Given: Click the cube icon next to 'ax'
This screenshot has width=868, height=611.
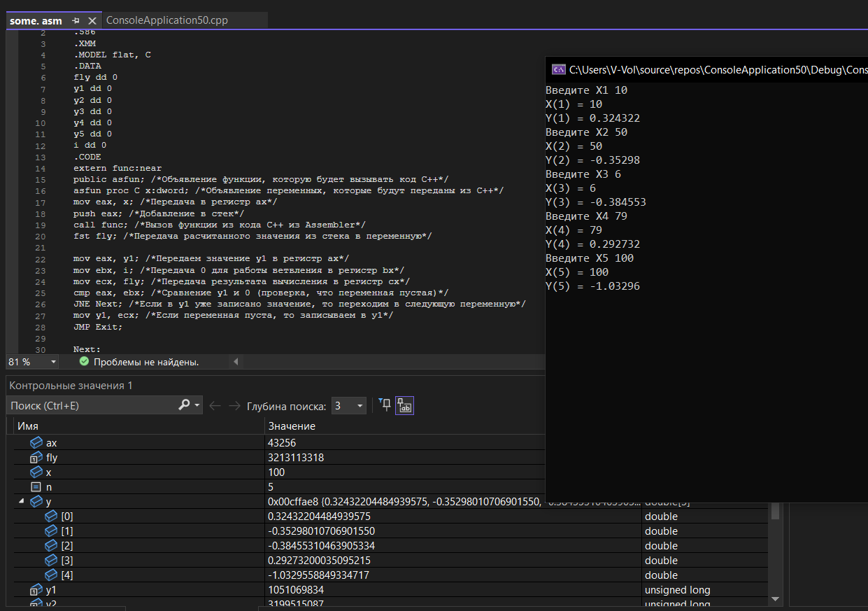Looking at the screenshot, I should pyautogui.click(x=36, y=443).
